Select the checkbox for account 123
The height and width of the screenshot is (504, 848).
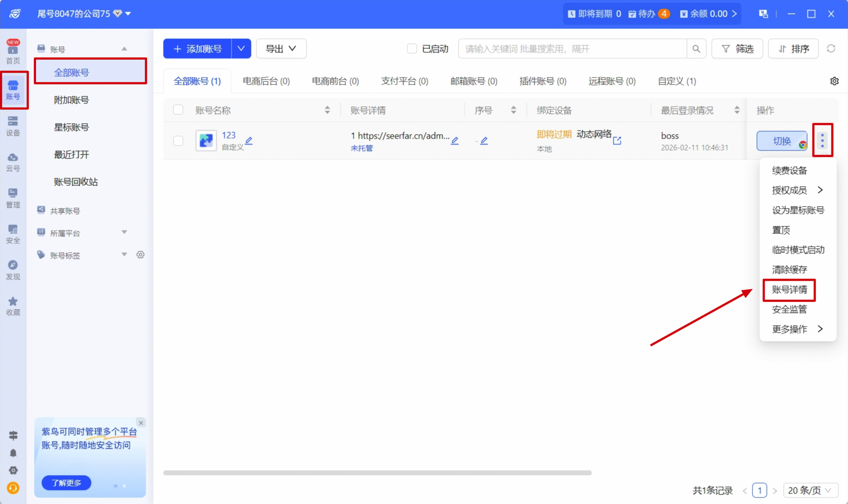pyautogui.click(x=178, y=141)
